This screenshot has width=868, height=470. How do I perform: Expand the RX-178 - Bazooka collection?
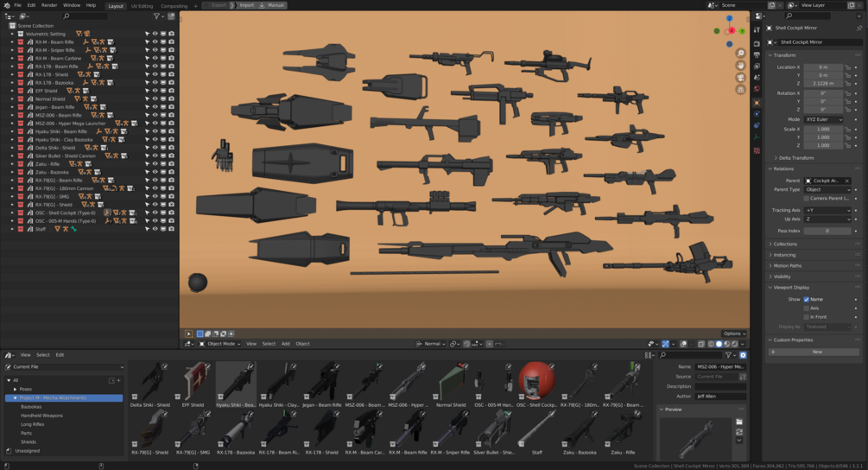pos(12,82)
